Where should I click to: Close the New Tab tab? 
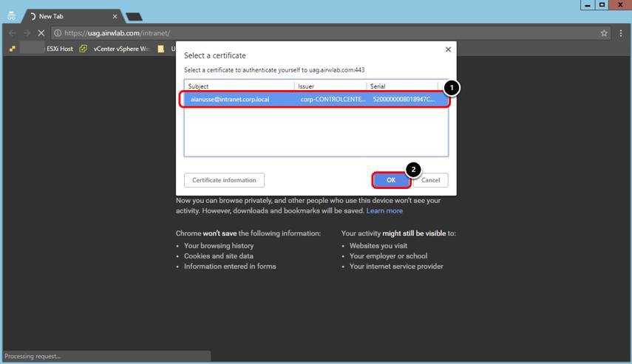click(x=115, y=16)
